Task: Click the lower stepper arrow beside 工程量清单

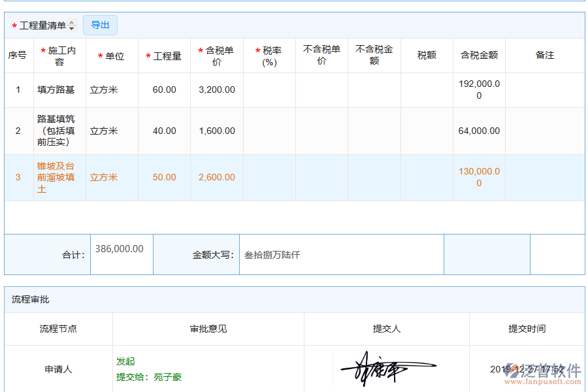Action: pos(72,27)
